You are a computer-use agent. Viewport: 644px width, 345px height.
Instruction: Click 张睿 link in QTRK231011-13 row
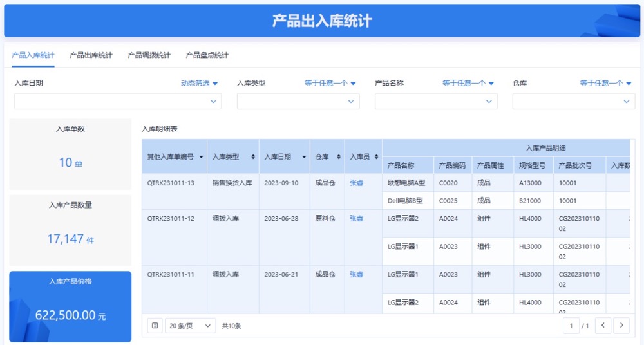click(356, 183)
